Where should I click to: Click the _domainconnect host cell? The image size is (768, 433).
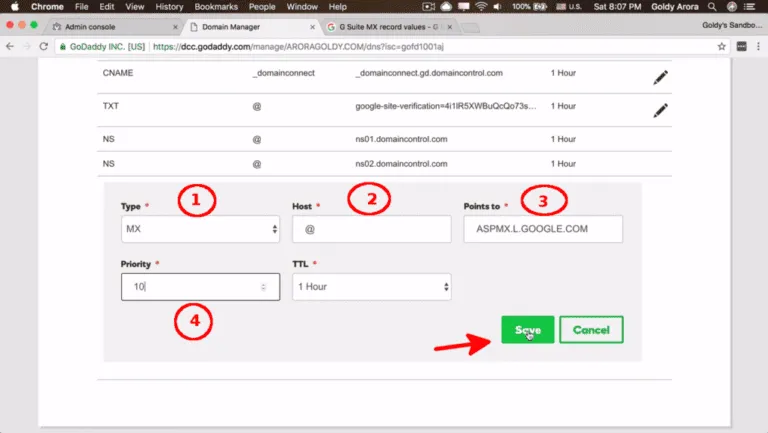coord(284,73)
